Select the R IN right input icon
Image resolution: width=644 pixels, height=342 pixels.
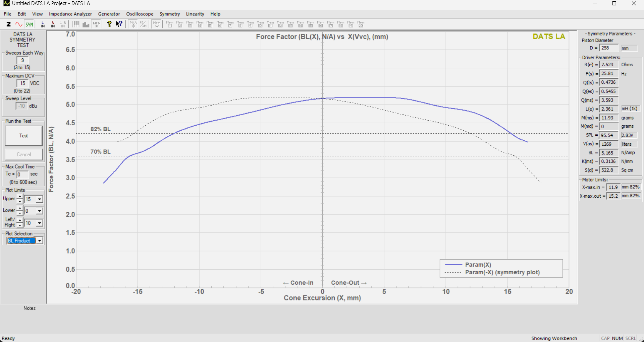coord(53,24)
